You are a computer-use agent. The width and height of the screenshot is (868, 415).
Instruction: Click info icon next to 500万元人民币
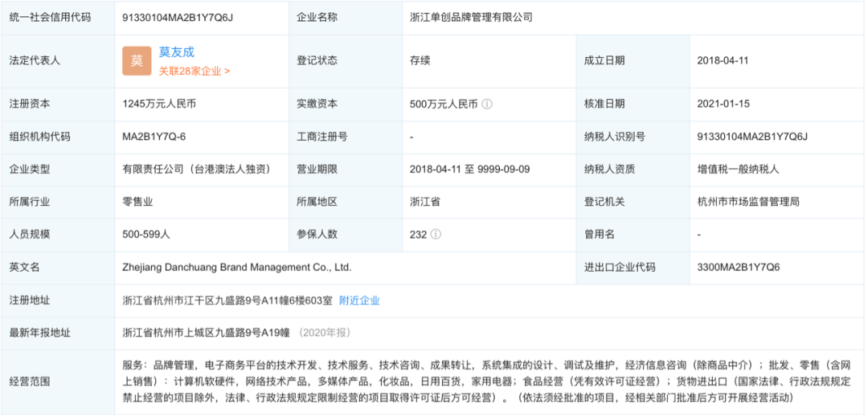[486, 104]
